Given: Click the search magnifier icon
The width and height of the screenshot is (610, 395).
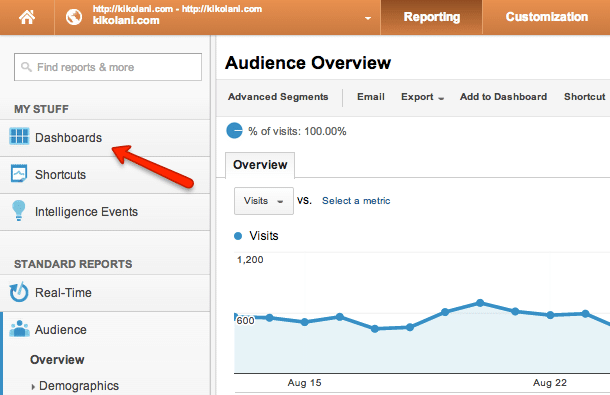Looking at the screenshot, I should [26, 67].
